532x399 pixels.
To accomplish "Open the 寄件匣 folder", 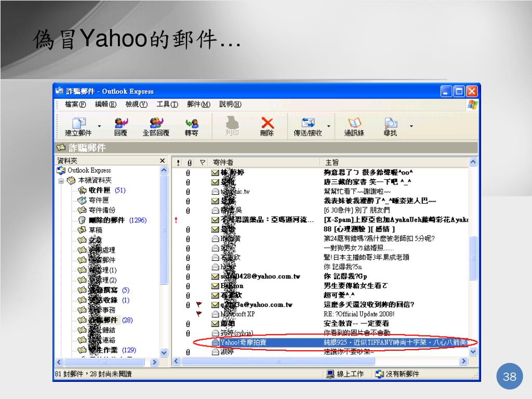I will tap(94, 200).
